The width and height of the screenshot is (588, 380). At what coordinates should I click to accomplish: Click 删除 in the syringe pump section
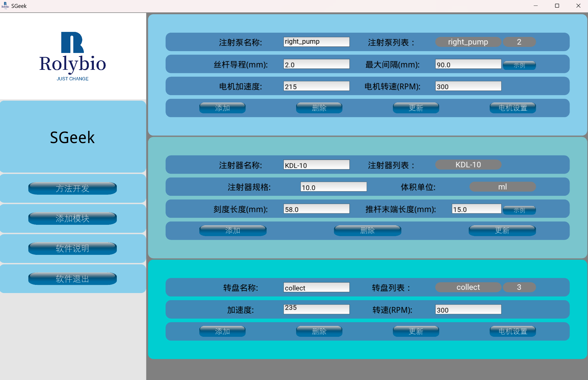click(319, 108)
